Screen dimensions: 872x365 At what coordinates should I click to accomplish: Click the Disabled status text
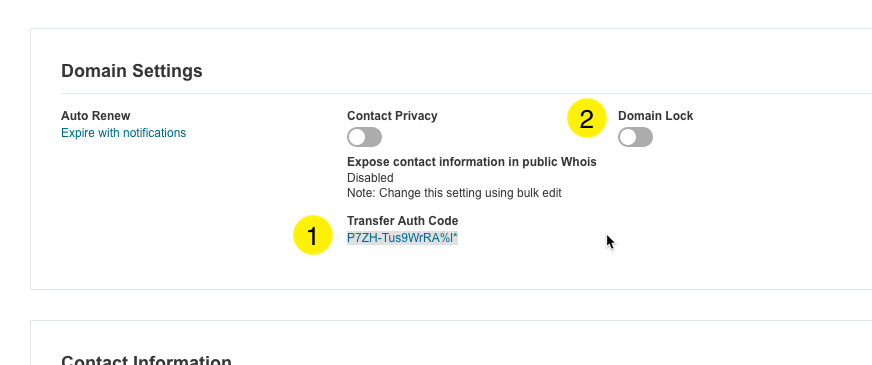coord(370,177)
